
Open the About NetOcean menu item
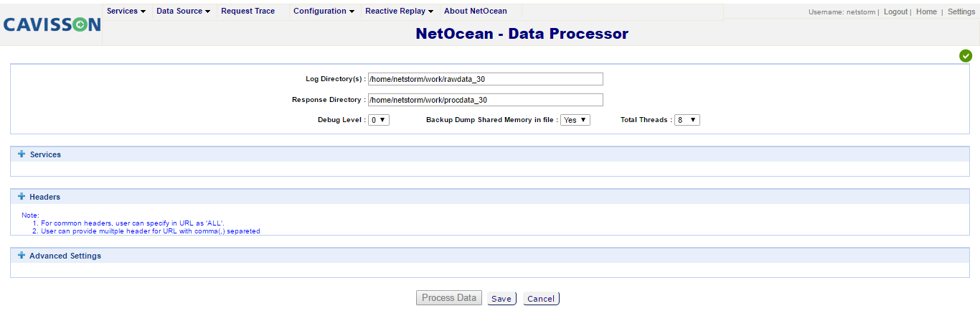tap(476, 11)
